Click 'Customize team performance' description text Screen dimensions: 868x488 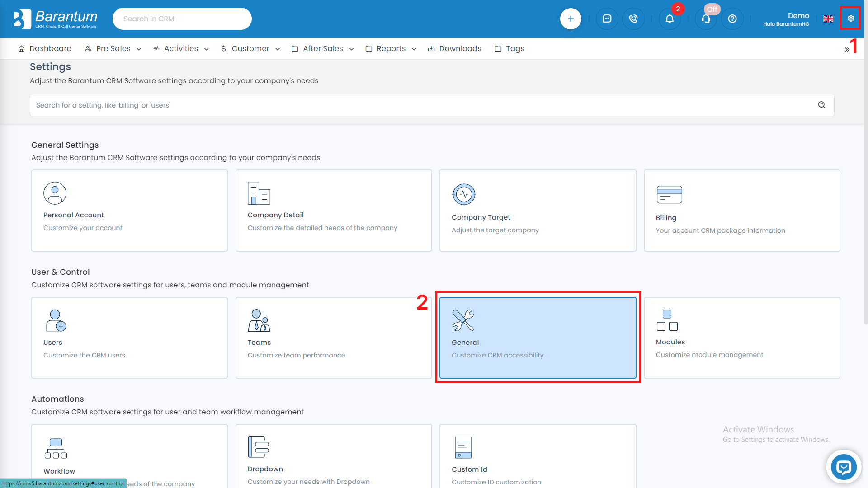[x=296, y=355]
